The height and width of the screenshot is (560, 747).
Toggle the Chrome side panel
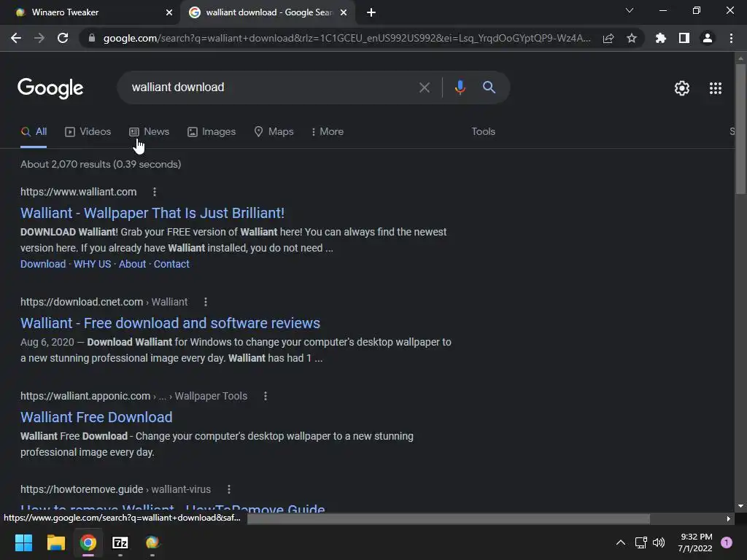click(684, 38)
